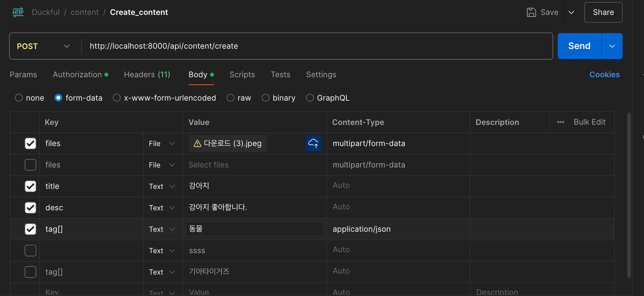Click Bulk Edit
The image size is (644, 296).
(x=590, y=122)
